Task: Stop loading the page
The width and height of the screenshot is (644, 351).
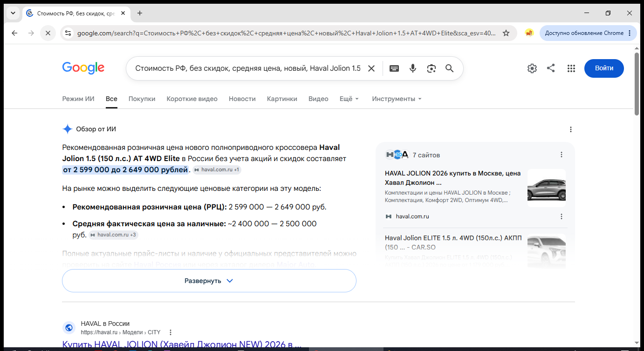Action: (48, 33)
